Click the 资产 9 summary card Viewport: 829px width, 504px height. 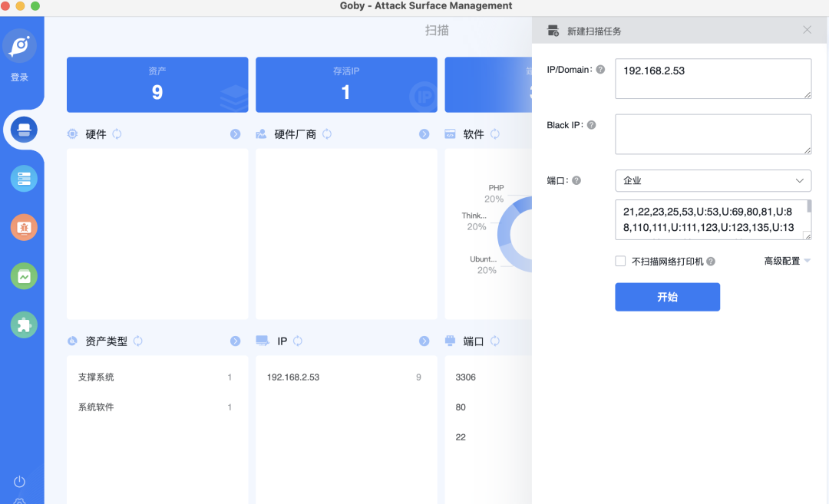(x=157, y=84)
